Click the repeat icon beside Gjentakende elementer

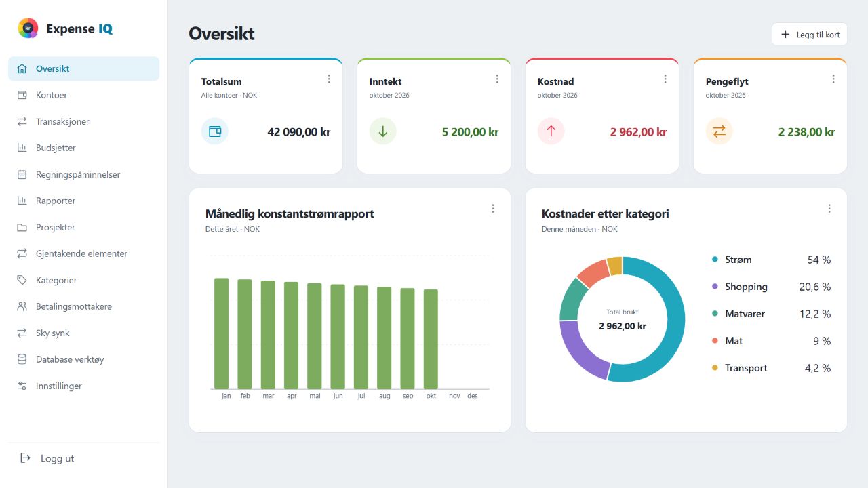click(22, 253)
